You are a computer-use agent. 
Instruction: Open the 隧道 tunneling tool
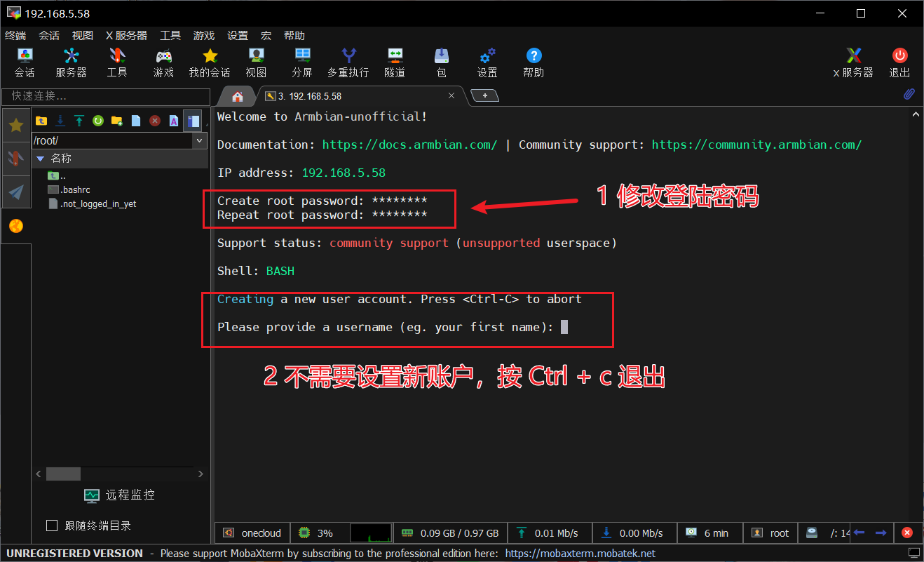395,62
